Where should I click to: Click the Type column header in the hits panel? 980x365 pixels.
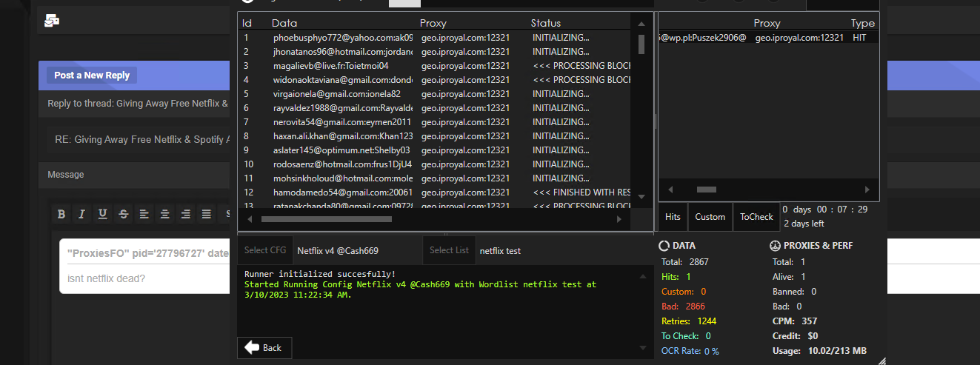862,23
